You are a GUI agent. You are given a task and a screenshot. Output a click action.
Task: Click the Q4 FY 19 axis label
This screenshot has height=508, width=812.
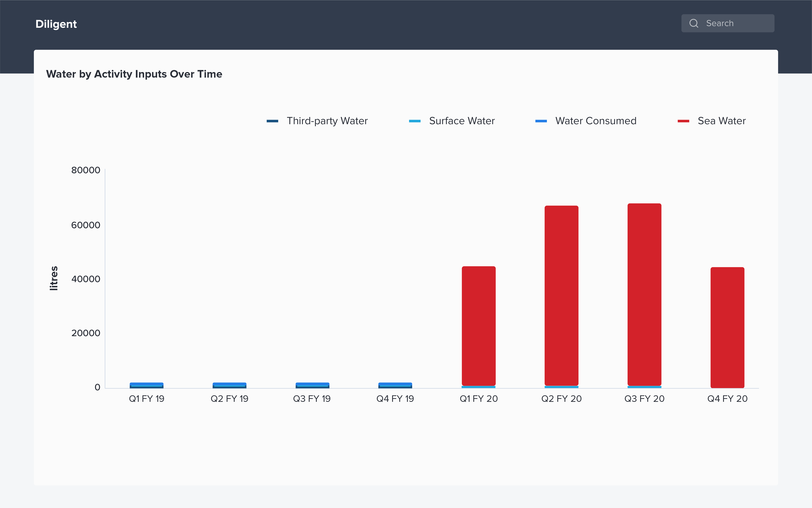[x=395, y=399]
